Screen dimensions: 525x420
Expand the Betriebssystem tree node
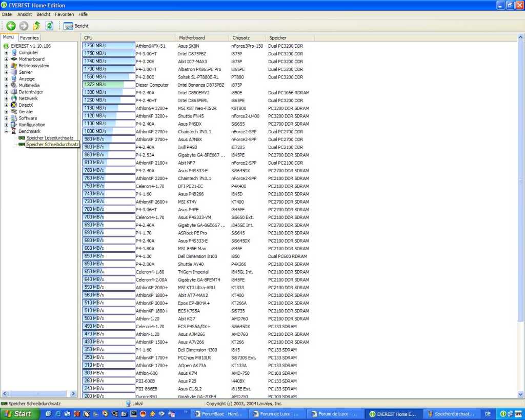coord(6,66)
